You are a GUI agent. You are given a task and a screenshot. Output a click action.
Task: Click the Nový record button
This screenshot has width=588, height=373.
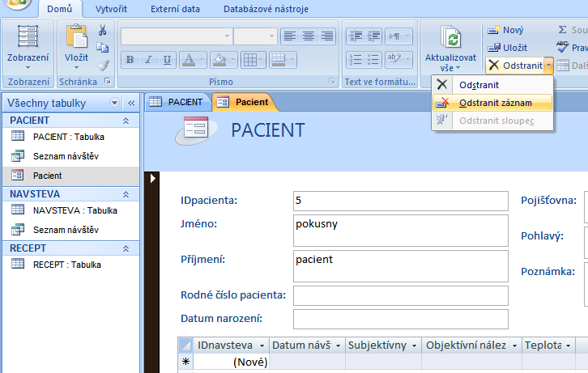pyautogui.click(x=505, y=30)
